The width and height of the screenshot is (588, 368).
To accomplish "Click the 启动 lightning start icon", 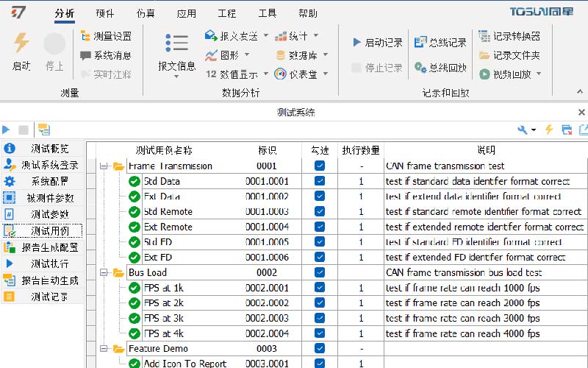I will point(21,44).
